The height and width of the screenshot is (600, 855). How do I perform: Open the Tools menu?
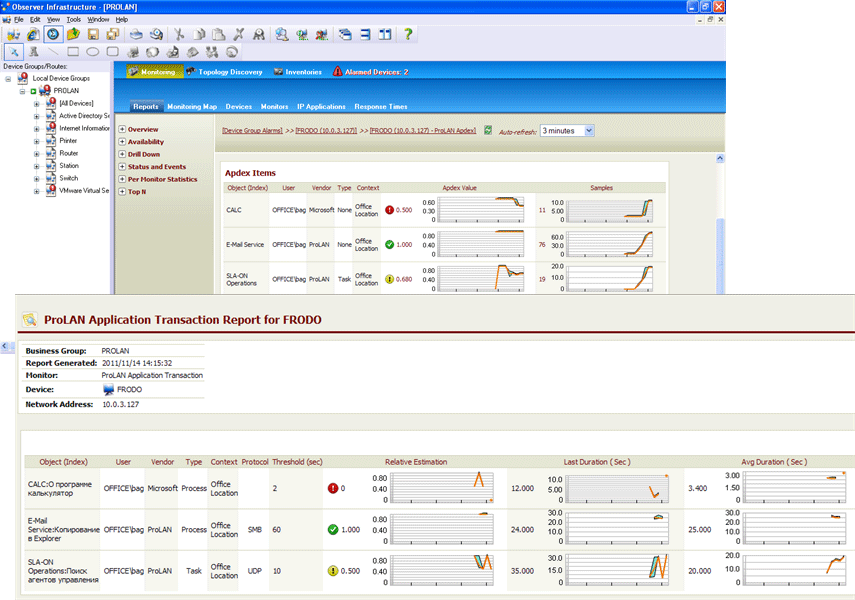73,20
